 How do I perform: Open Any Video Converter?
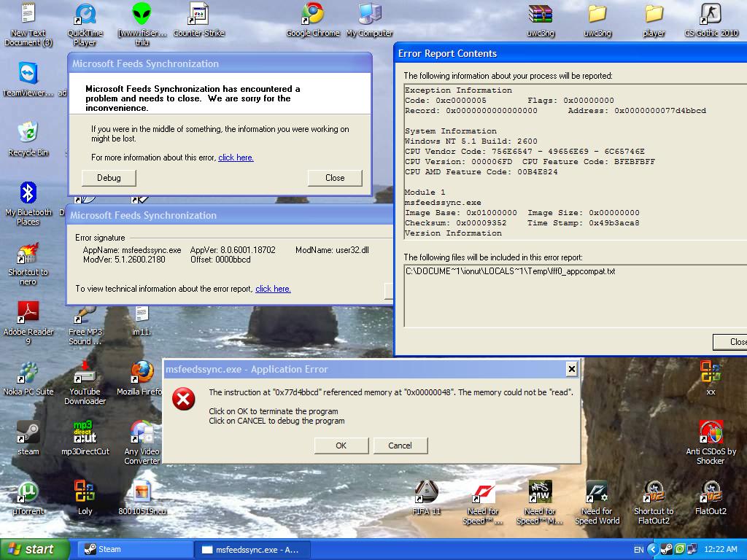142,443
